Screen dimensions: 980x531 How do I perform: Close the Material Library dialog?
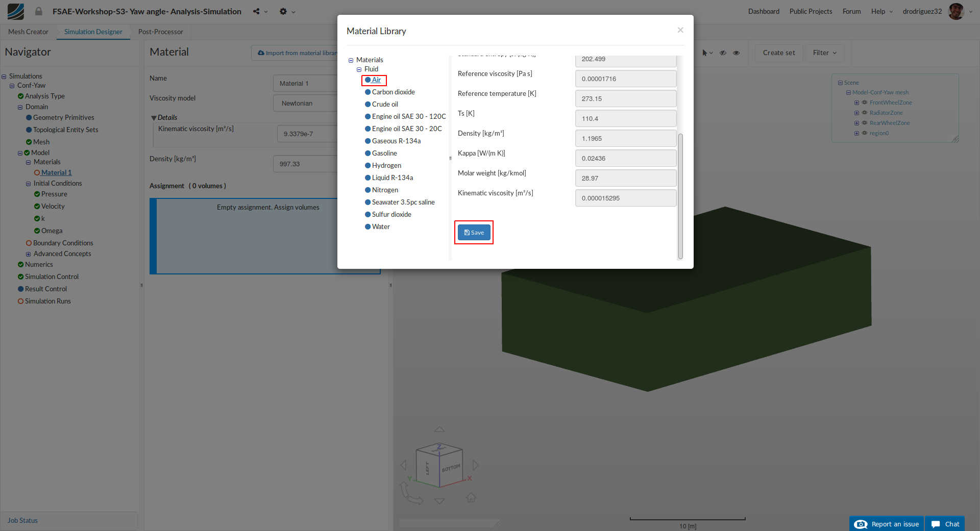click(x=680, y=30)
